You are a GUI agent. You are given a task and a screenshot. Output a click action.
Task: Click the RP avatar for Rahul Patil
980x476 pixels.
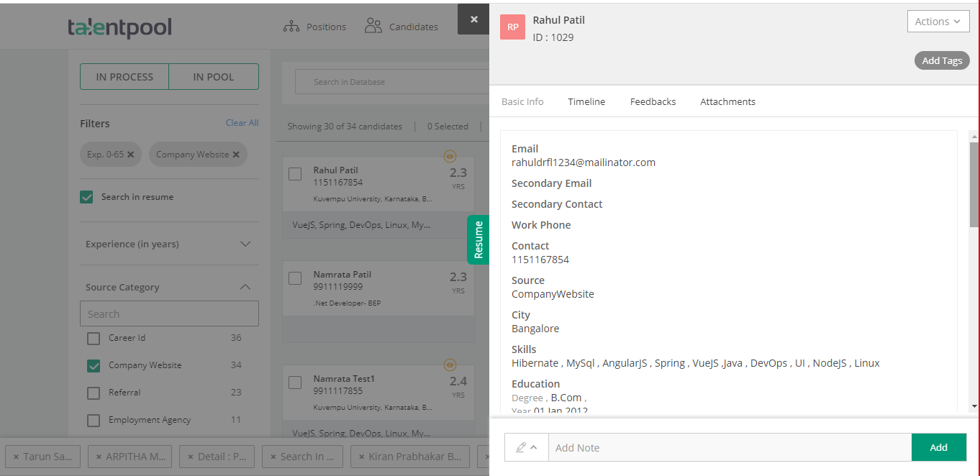pyautogui.click(x=512, y=27)
